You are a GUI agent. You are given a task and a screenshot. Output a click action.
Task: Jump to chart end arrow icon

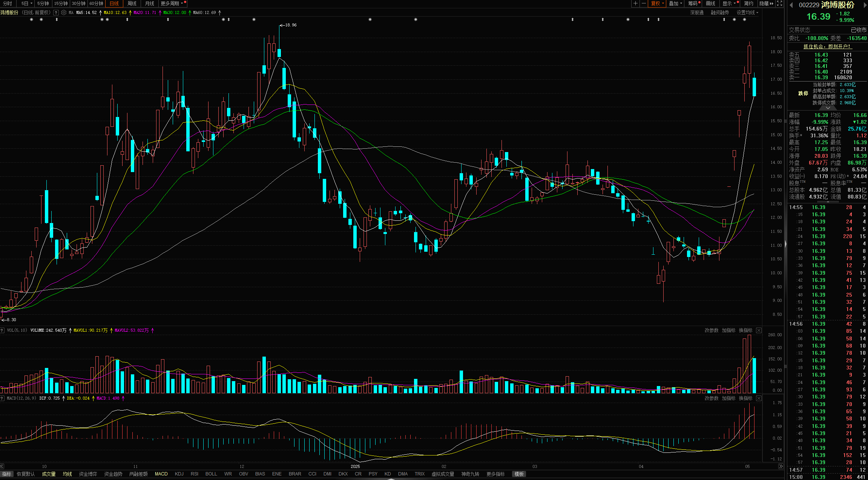(781, 466)
